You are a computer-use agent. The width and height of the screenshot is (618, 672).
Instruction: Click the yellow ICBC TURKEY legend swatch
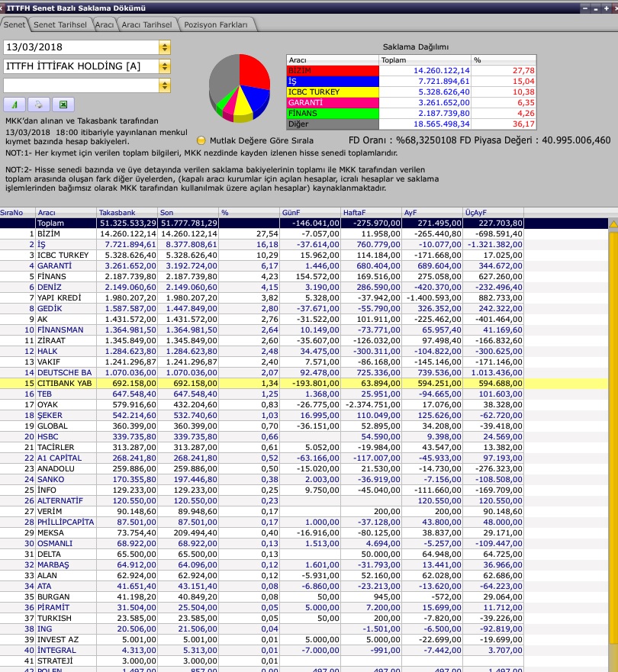pyautogui.click(x=333, y=92)
